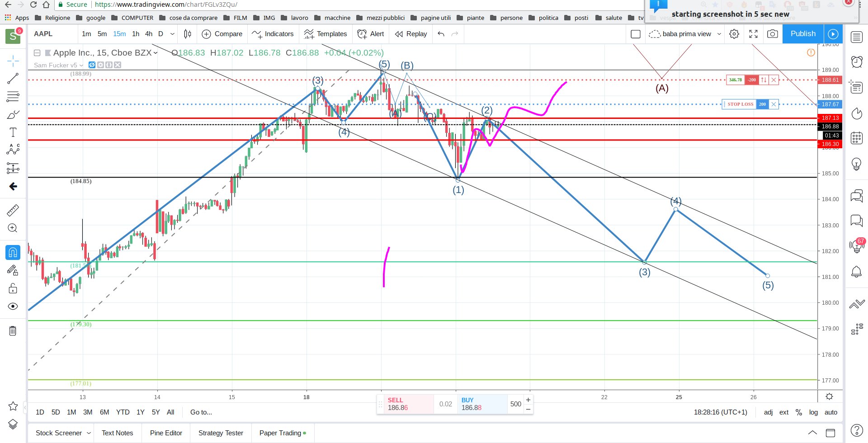Open the help question mark icon
Viewport: 868px width, 443px height.
(857, 430)
